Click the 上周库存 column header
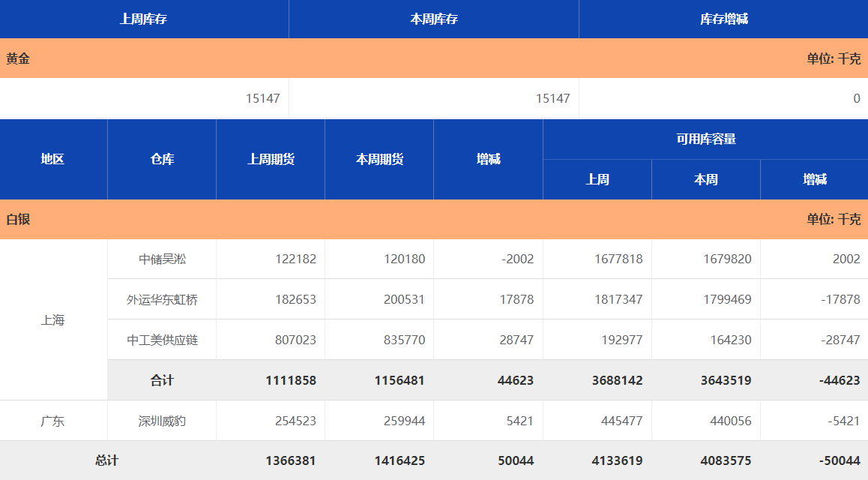Image resolution: width=868 pixels, height=480 pixels. [x=143, y=19]
